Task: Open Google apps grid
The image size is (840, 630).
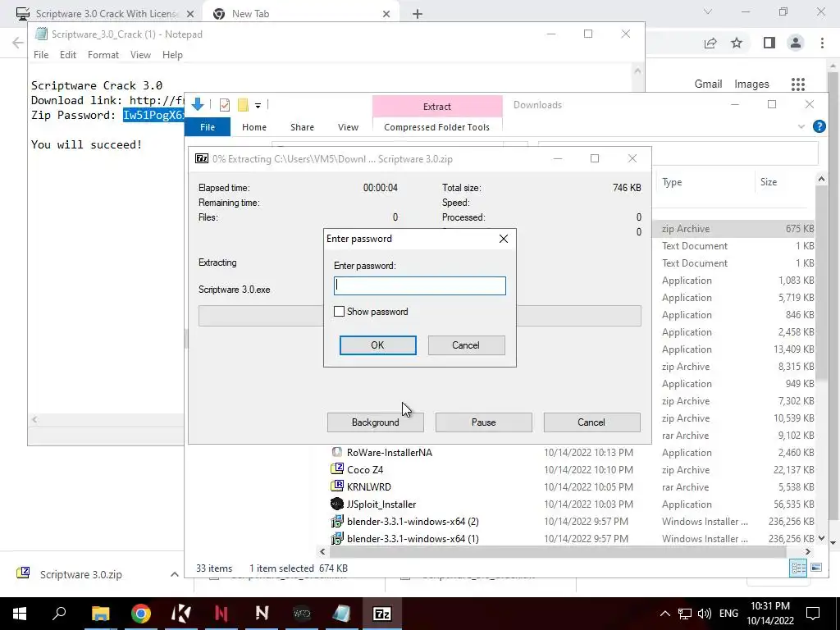Action: pyautogui.click(x=797, y=84)
